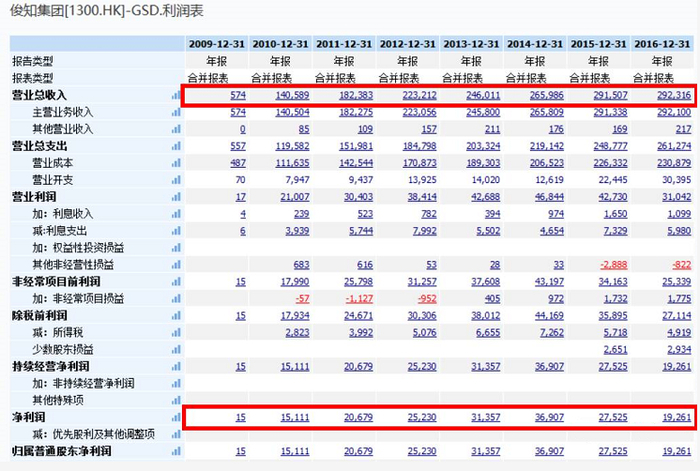Open 2014 除税前利润 value 44,169
The height and width of the screenshot is (471, 700).
(550, 316)
